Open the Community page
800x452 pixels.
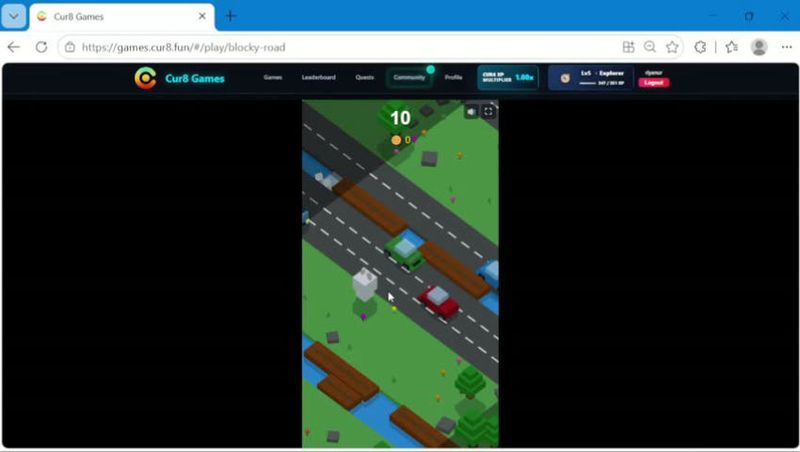pyautogui.click(x=409, y=78)
